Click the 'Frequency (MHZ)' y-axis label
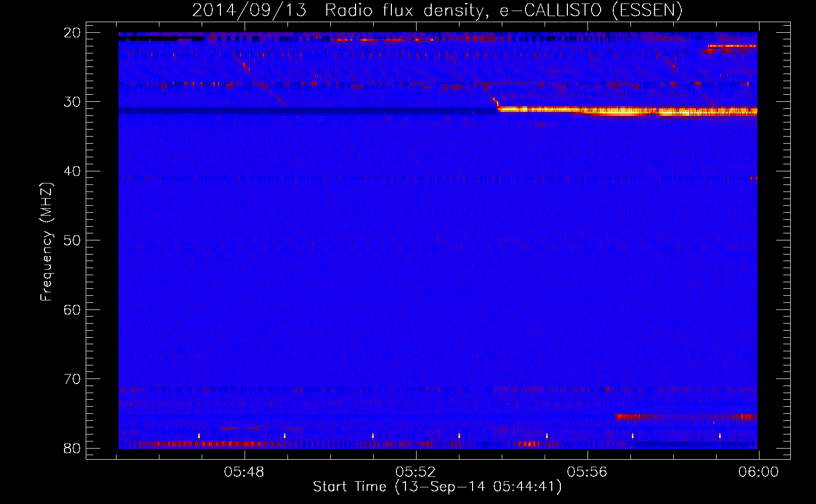Image resolution: width=816 pixels, height=504 pixels. pyautogui.click(x=46, y=242)
